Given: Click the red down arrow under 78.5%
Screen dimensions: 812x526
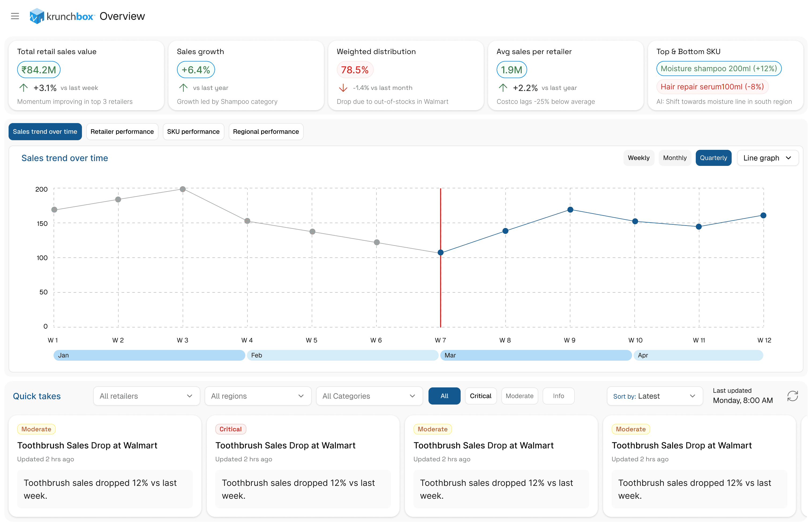Looking at the screenshot, I should click(x=343, y=88).
